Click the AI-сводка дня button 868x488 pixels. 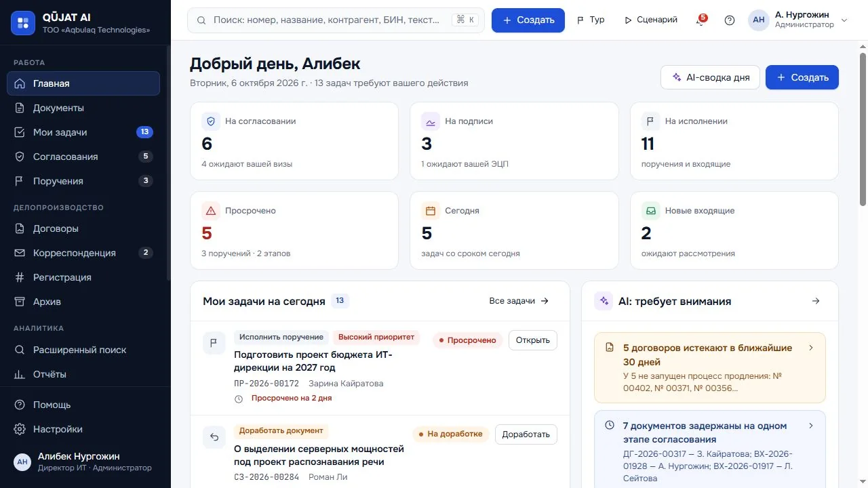click(x=710, y=77)
